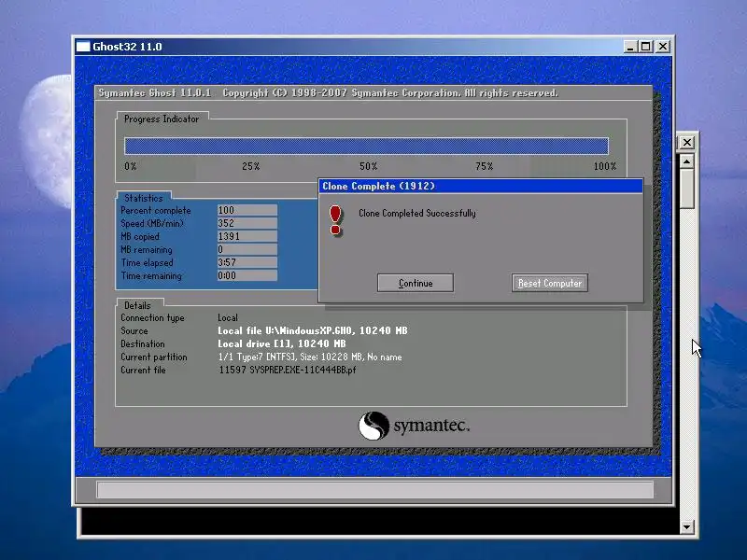Click the Percent complete value 100
747x560 pixels.
(247, 210)
